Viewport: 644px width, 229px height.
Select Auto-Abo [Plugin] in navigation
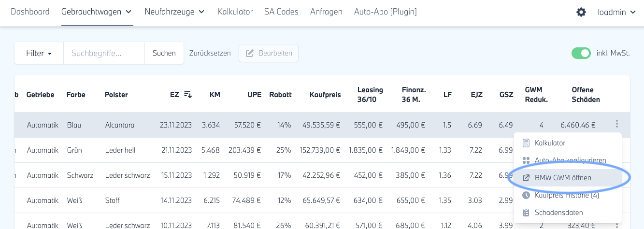click(385, 12)
